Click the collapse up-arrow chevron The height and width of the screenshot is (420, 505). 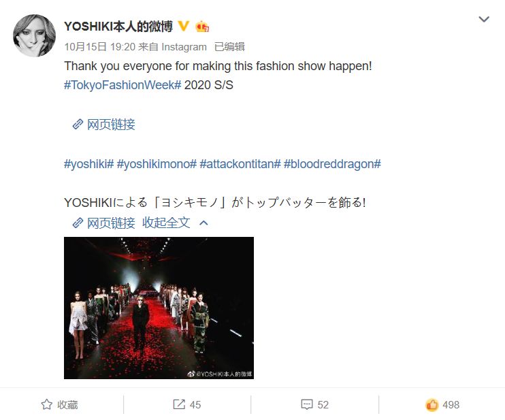203,223
